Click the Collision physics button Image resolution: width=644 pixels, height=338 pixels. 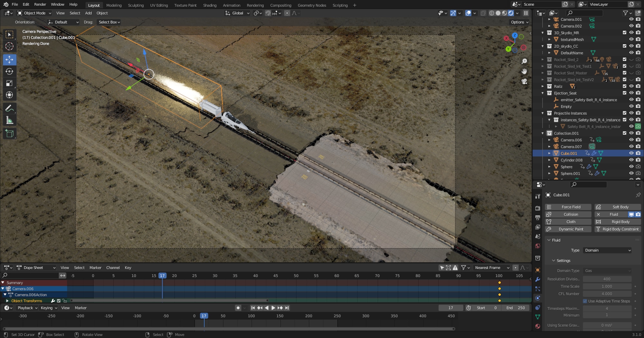coord(568,215)
